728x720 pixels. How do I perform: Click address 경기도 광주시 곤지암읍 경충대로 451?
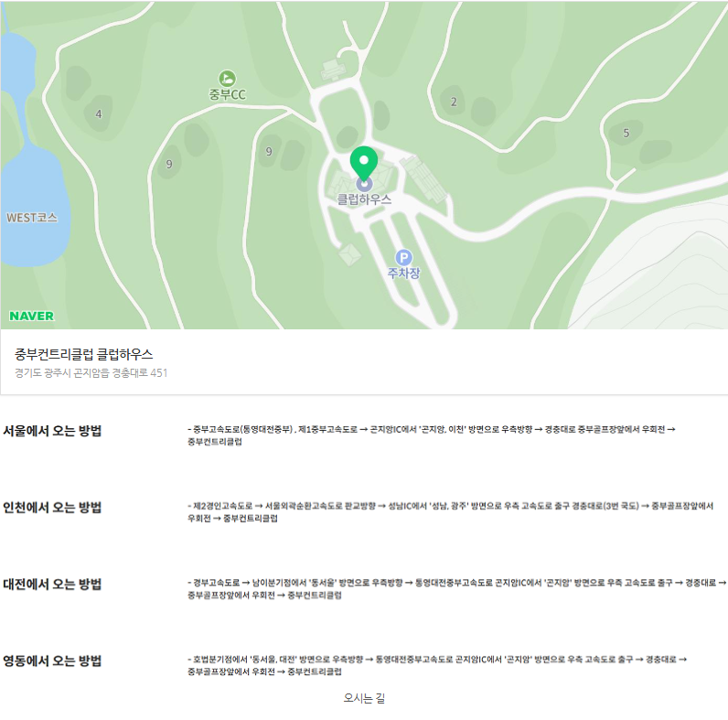pos(91,372)
